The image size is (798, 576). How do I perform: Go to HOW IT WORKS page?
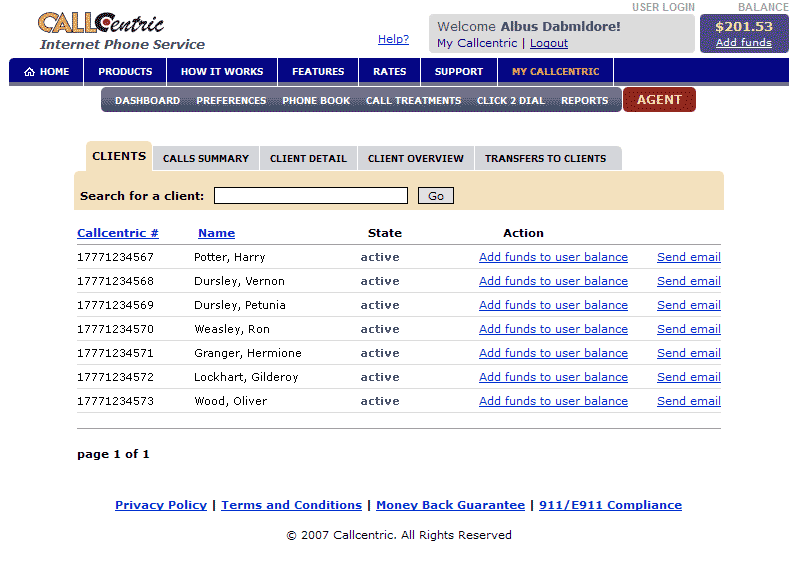222,72
